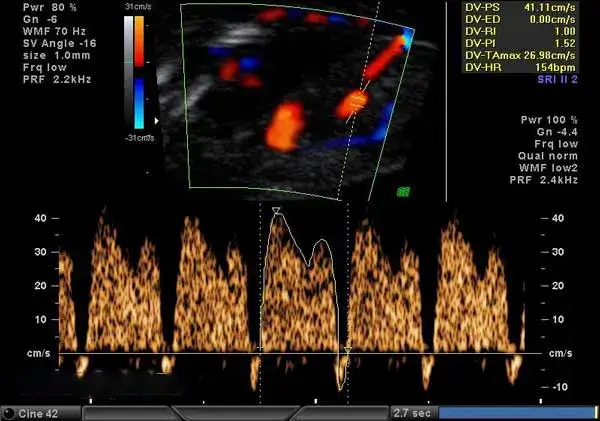Click the green probe orientation marker
The width and height of the screenshot is (600, 421).
point(403,190)
